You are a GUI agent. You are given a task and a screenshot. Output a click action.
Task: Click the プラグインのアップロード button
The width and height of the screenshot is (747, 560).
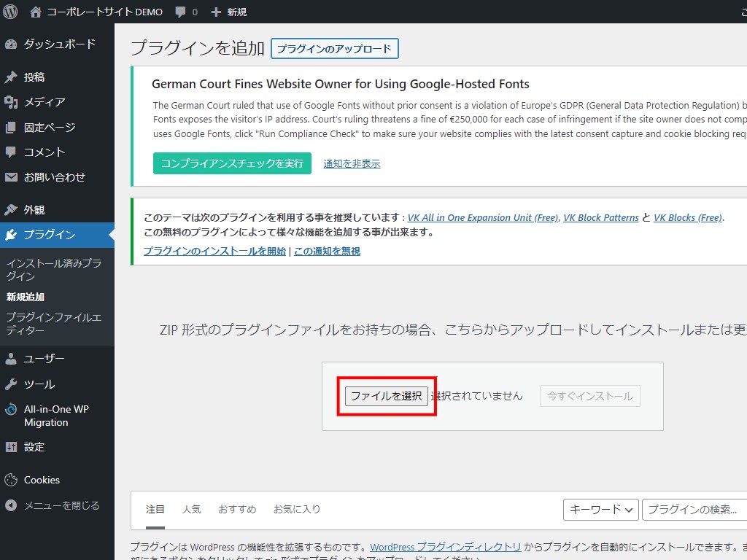pos(335,49)
